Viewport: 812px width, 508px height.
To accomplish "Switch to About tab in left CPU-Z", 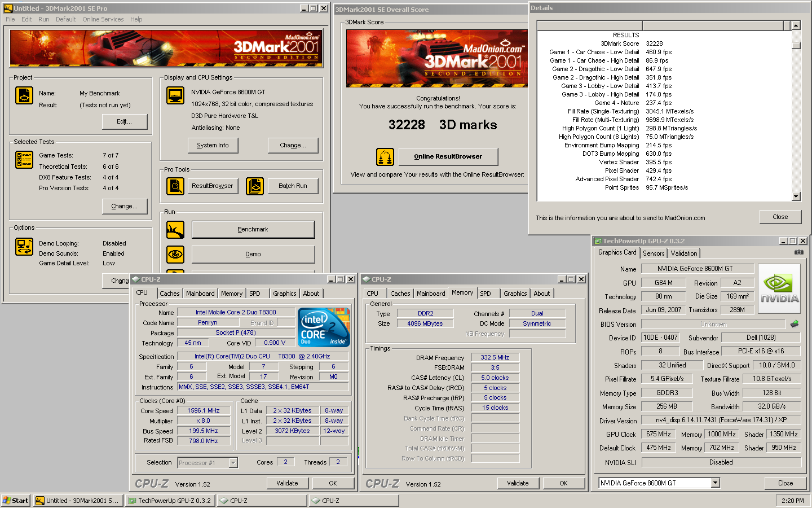I will [x=311, y=294].
